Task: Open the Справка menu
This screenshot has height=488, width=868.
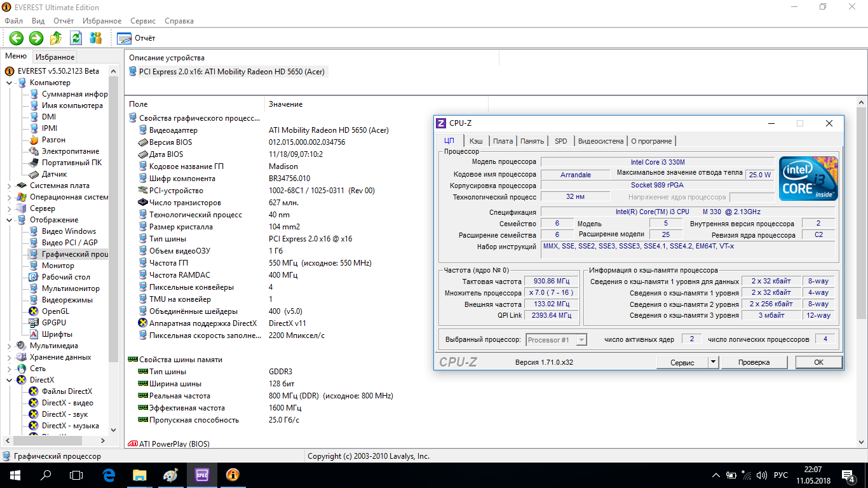Action: click(179, 21)
